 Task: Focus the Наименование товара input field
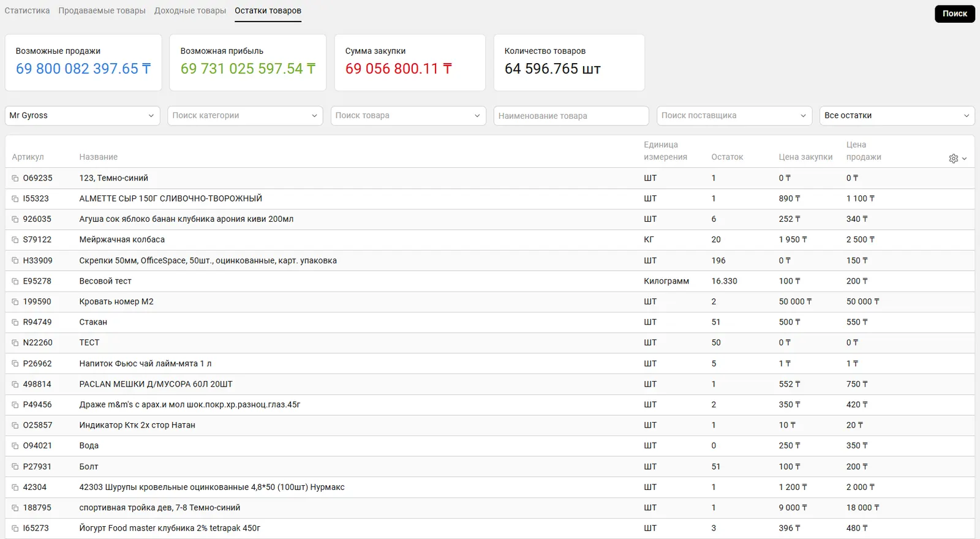tap(571, 116)
